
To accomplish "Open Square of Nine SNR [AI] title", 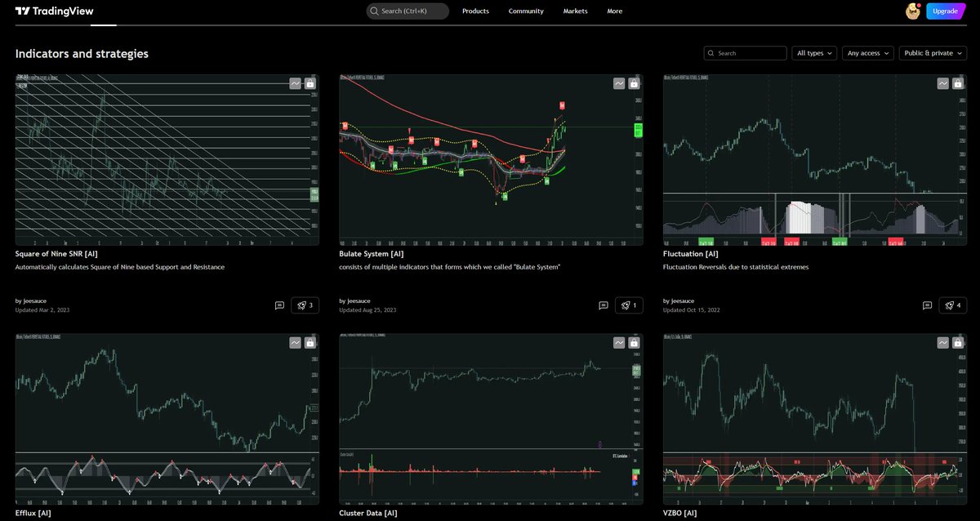I will click(56, 254).
